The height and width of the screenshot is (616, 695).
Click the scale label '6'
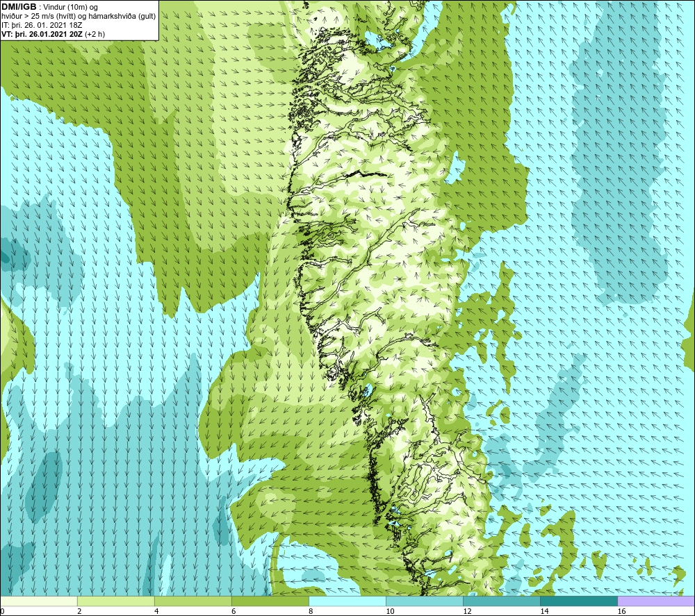(x=233, y=612)
